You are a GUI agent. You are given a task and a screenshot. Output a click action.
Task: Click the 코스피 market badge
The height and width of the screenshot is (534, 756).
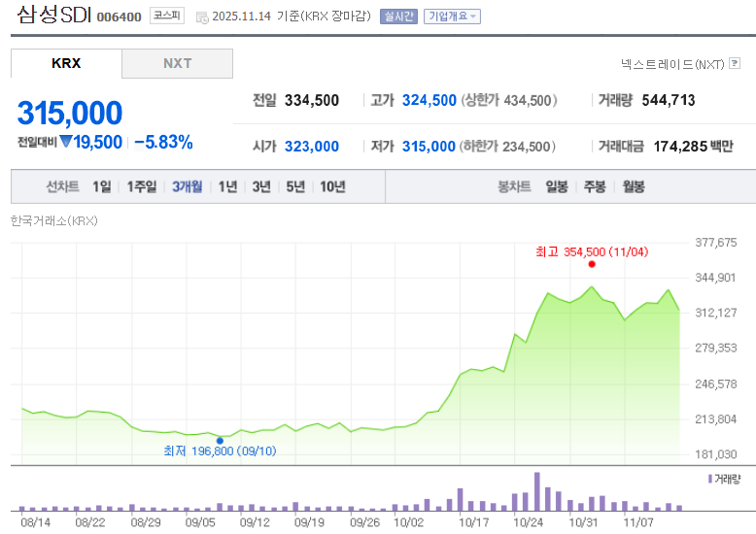pyautogui.click(x=167, y=16)
